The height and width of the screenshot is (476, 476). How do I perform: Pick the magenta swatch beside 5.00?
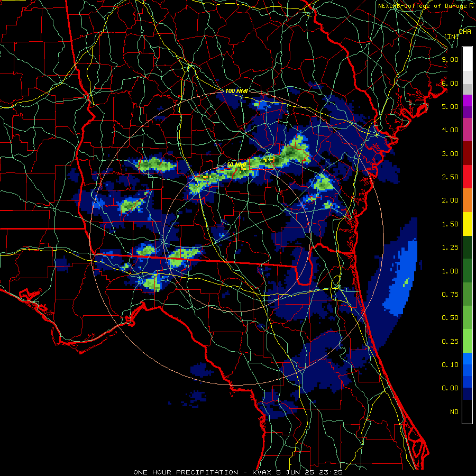pyautogui.click(x=467, y=101)
